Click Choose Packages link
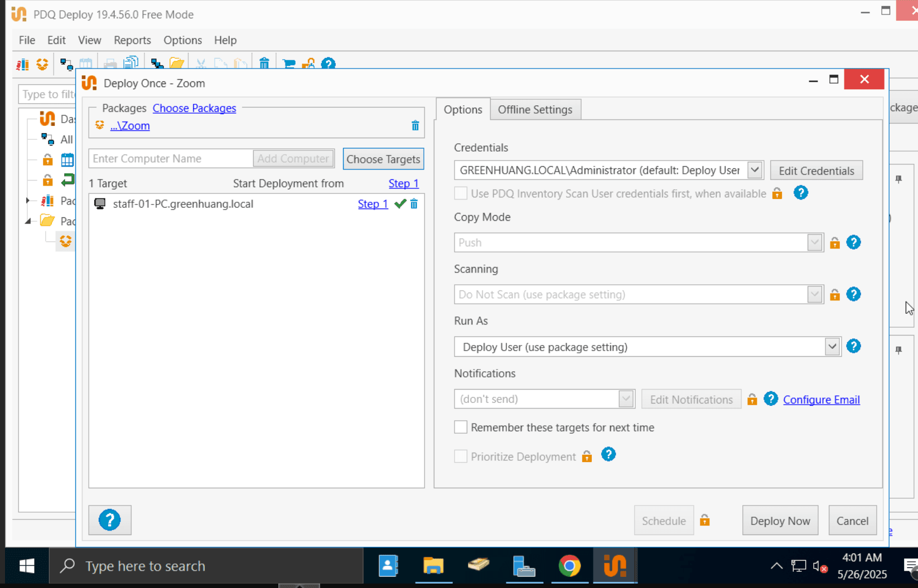The height and width of the screenshot is (588, 918). pos(194,108)
